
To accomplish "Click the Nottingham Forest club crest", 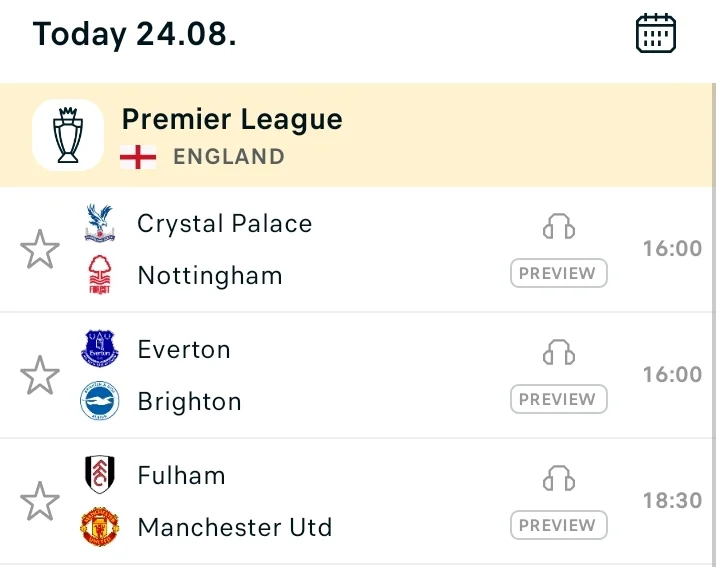I will [x=100, y=275].
